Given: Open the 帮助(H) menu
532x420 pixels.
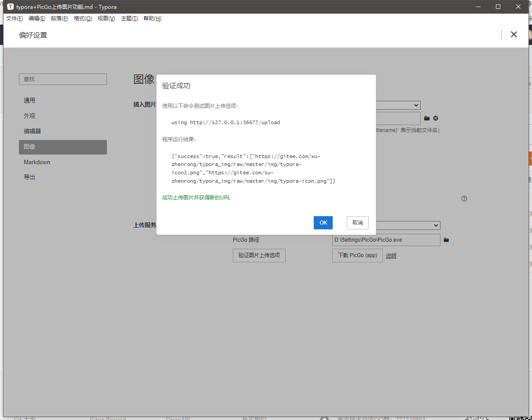Looking at the screenshot, I should tap(152, 18).
